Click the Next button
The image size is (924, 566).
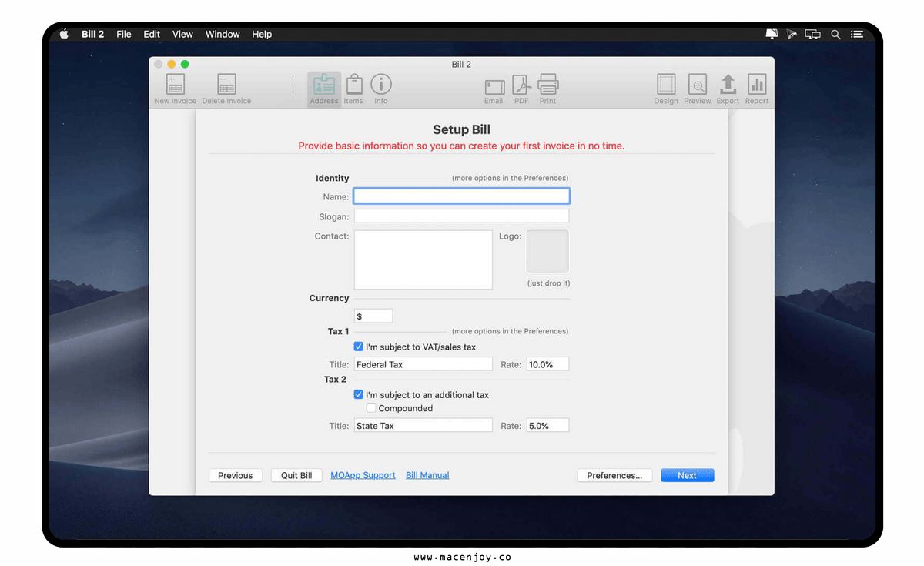click(688, 476)
